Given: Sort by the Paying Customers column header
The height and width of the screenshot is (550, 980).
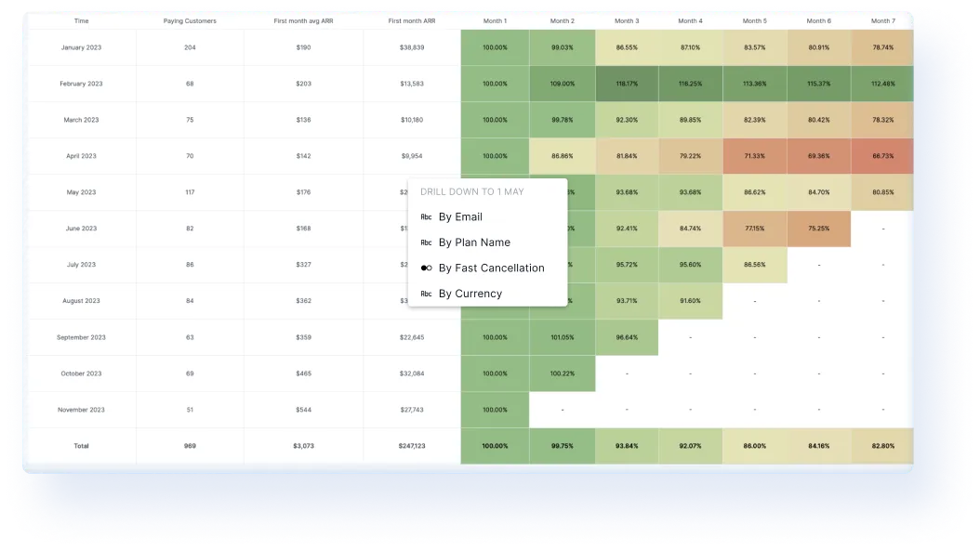Looking at the screenshot, I should pos(190,20).
